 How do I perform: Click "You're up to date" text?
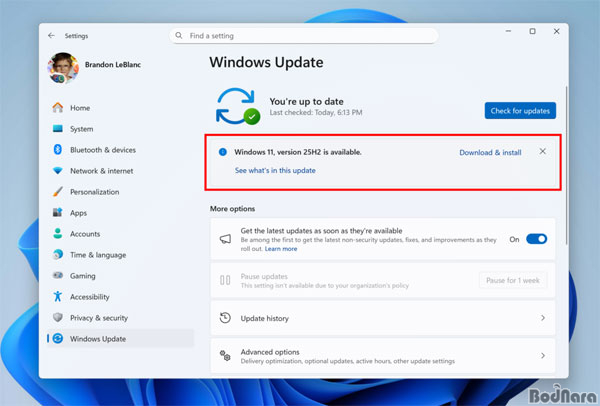(x=307, y=101)
